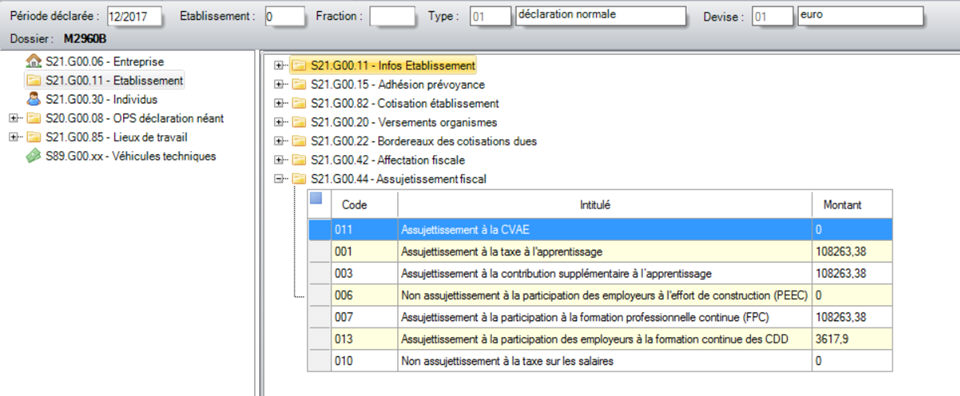Click contribution supplémentaire à l'apprentissage cell
Viewport: 960px width, 396px height.
coord(605,273)
